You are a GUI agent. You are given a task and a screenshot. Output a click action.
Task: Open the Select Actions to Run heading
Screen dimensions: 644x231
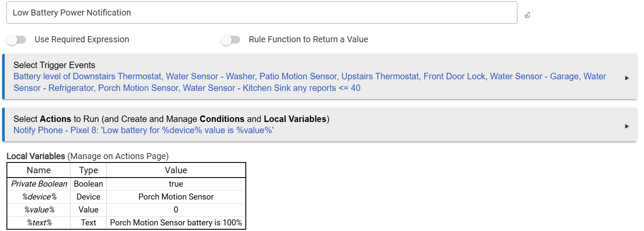coord(171,119)
